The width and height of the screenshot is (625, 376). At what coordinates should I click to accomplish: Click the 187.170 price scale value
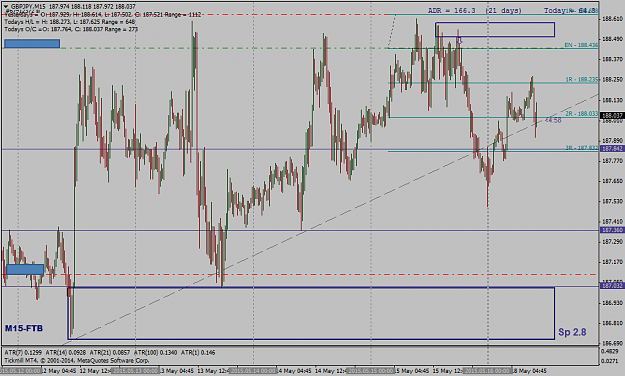pos(612,262)
